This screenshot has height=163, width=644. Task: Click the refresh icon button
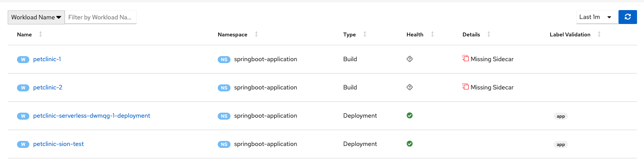pos(627,17)
